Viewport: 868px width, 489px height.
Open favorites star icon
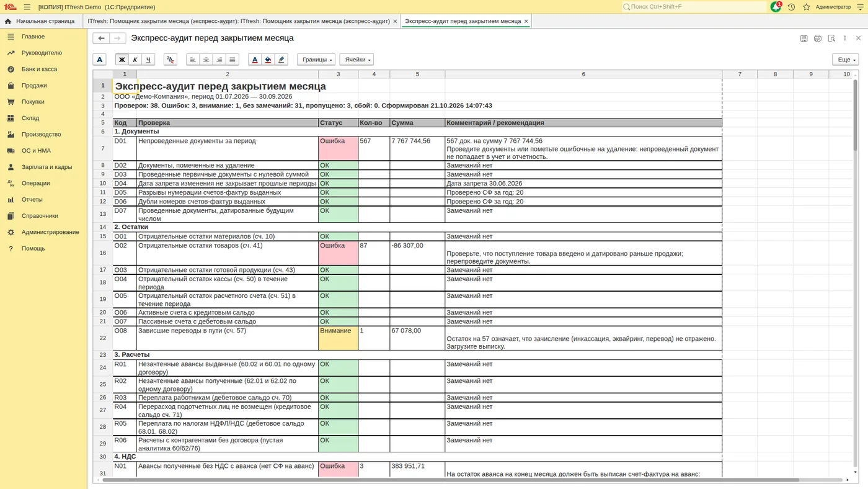click(806, 7)
